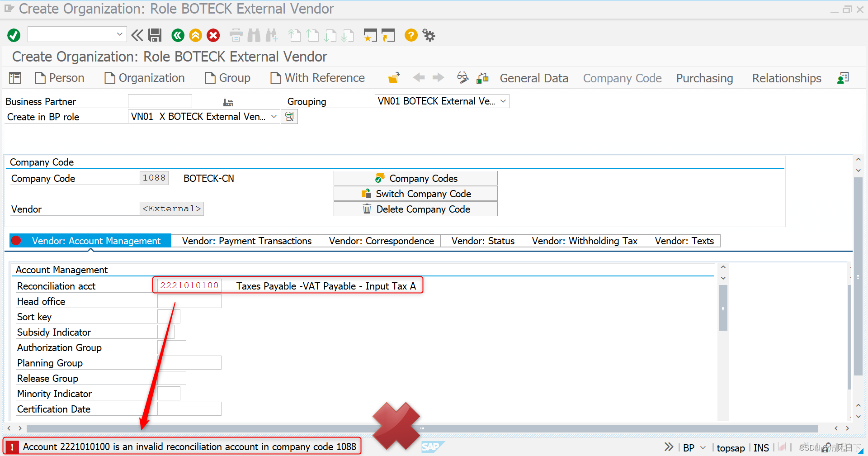
Task: Click the yellow Exit icon
Action: 195,35
